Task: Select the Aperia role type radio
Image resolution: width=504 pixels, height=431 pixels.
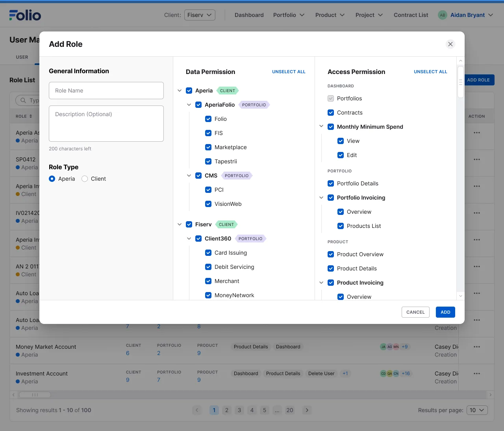Action: [x=52, y=179]
